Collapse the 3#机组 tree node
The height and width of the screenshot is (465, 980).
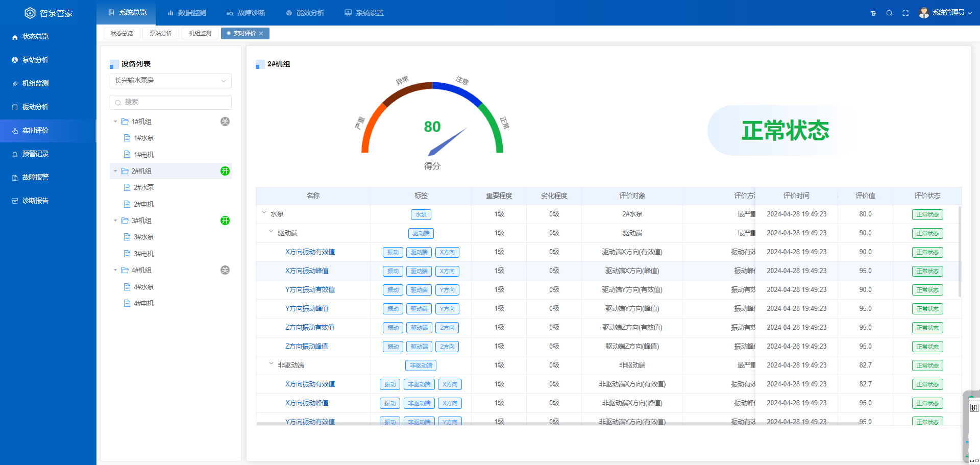point(115,221)
